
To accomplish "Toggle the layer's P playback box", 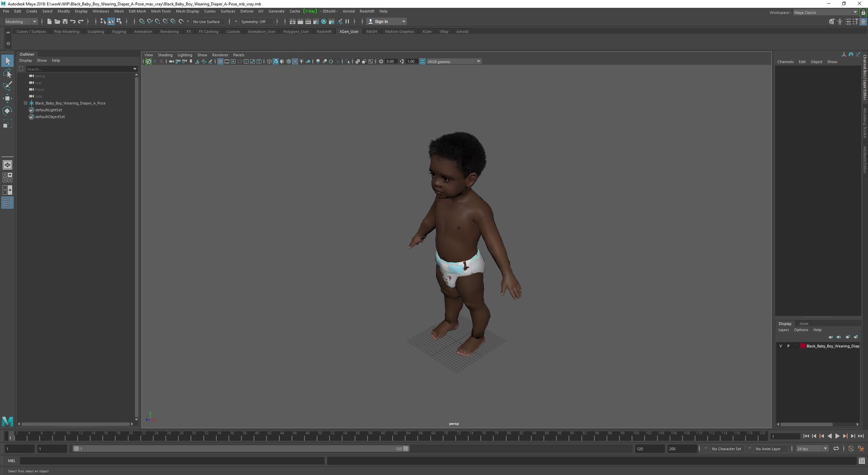I will [788, 346].
